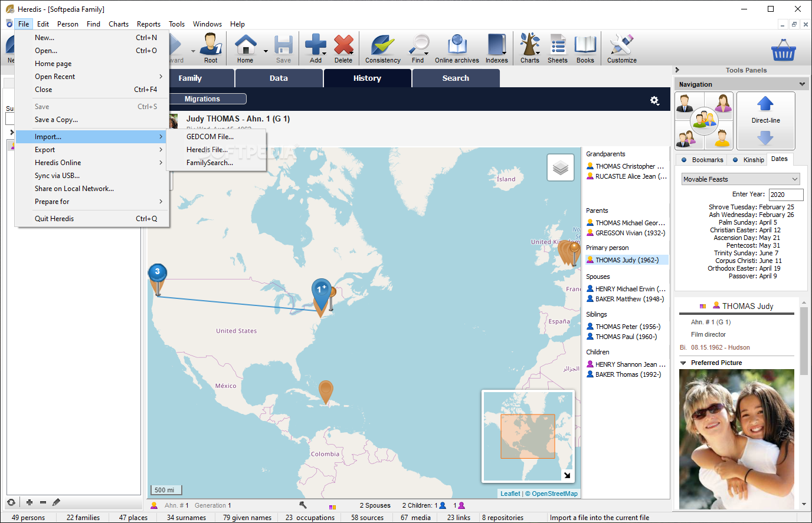
Task: Click the family group center navigation icon
Action: [x=704, y=120]
